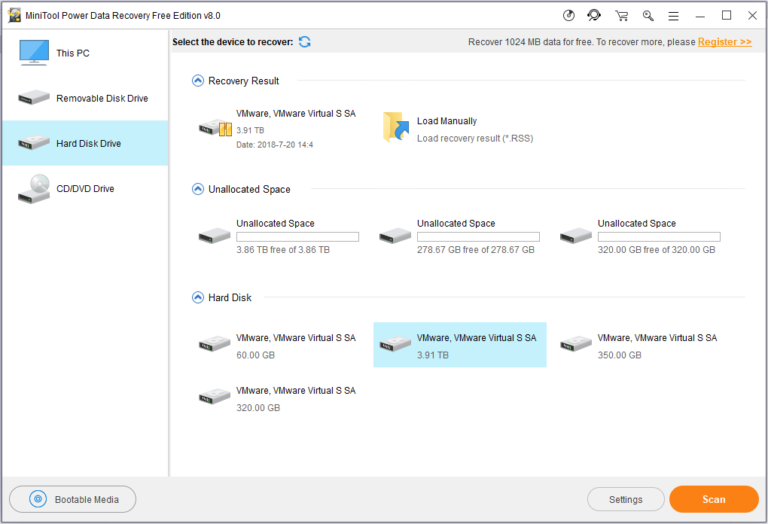768x524 pixels.
Task: Select the 350.00 GB VMware hard disk
Action: coord(640,345)
